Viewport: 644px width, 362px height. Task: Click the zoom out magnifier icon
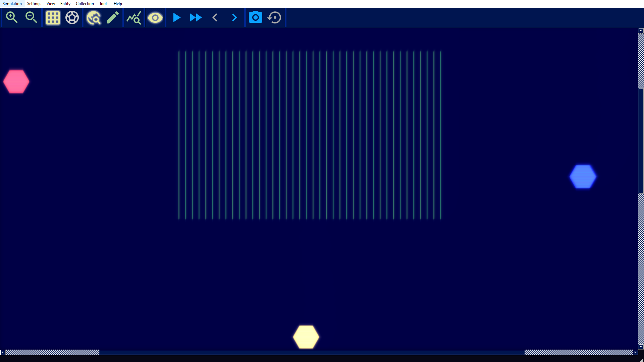(x=31, y=17)
